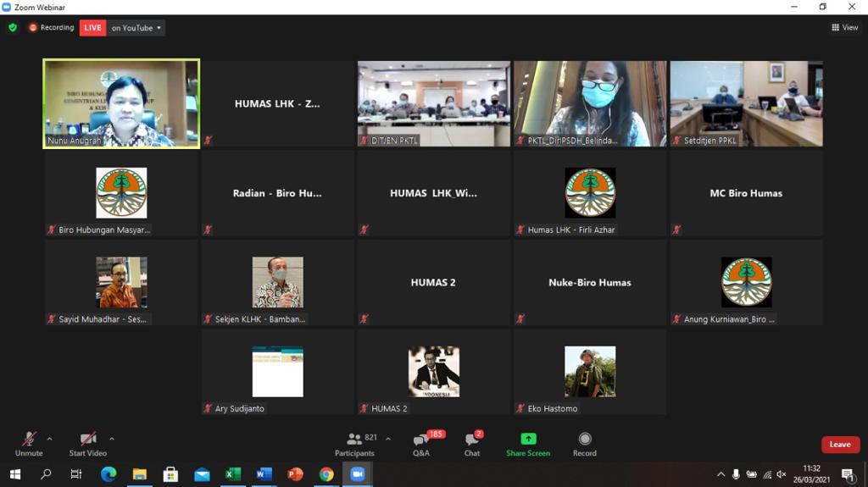Expand the audio options arrow beside Unmute
This screenshot has width=868, height=487.
[x=49, y=439]
